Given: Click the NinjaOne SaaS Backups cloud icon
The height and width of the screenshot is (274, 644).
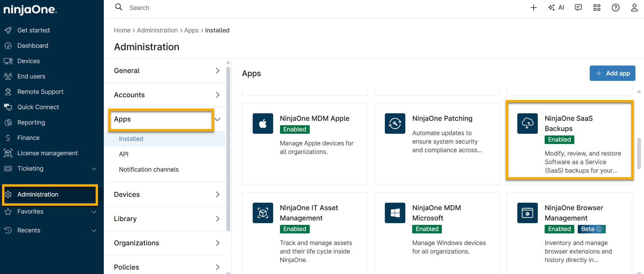Looking at the screenshot, I should (528, 124).
